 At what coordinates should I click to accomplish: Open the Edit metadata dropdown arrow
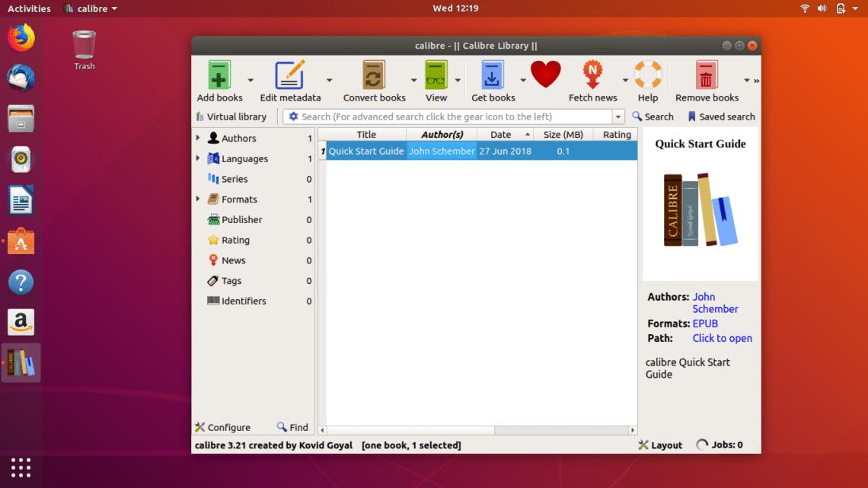click(329, 79)
